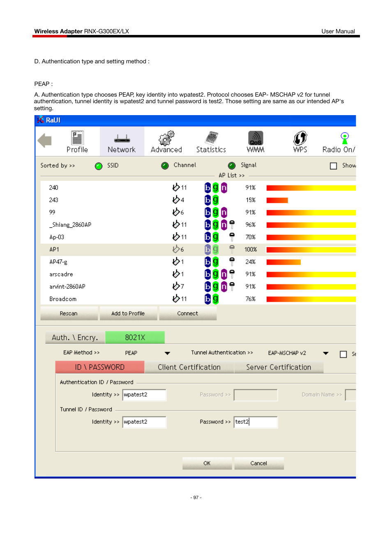Select the AP1 network row
Viewport: 392px width, 555px height.
pyautogui.click(x=198, y=250)
